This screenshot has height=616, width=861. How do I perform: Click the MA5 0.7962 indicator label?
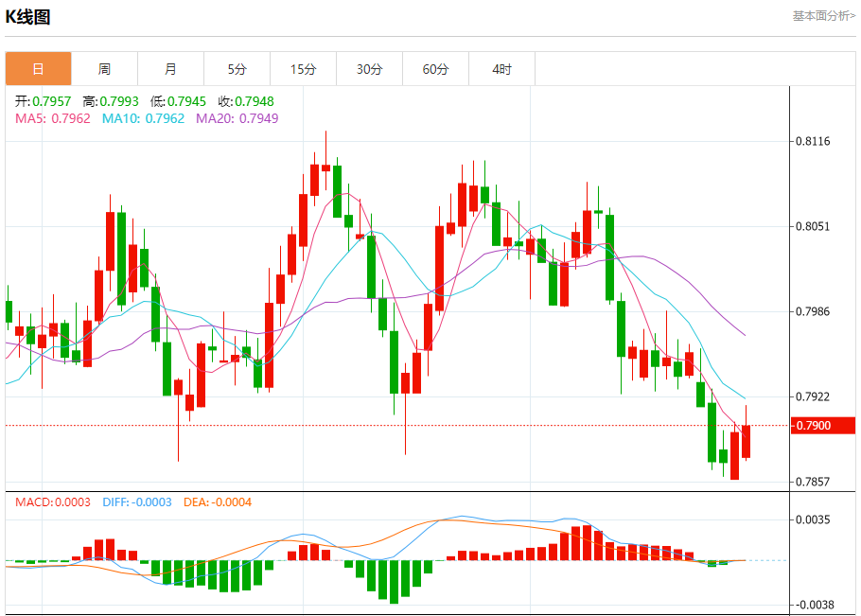pos(53,118)
